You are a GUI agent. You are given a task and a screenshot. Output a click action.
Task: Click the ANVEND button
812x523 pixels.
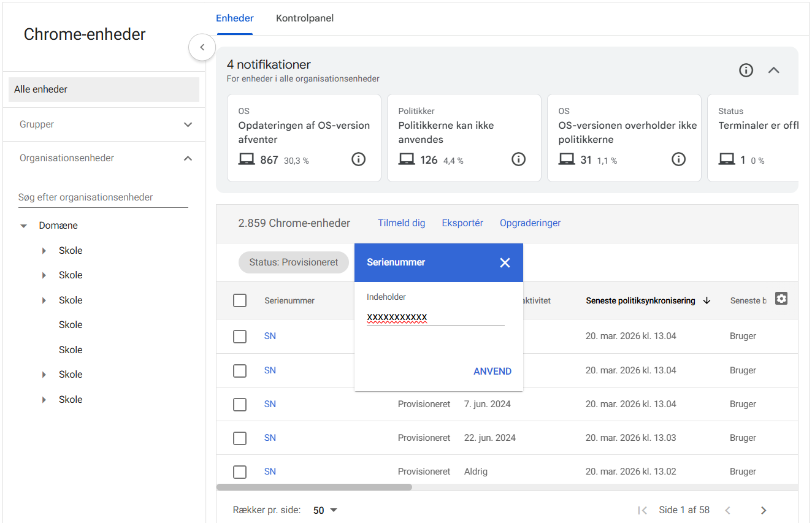point(492,371)
